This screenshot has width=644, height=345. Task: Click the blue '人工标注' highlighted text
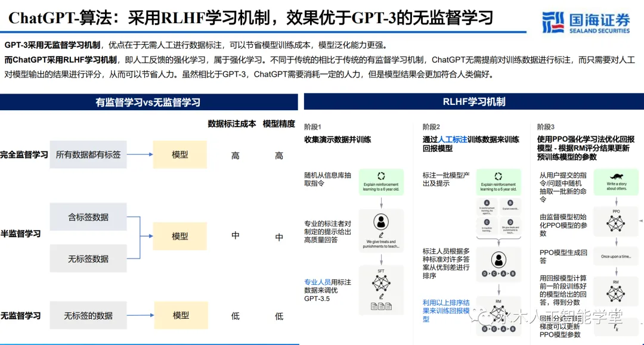click(453, 139)
